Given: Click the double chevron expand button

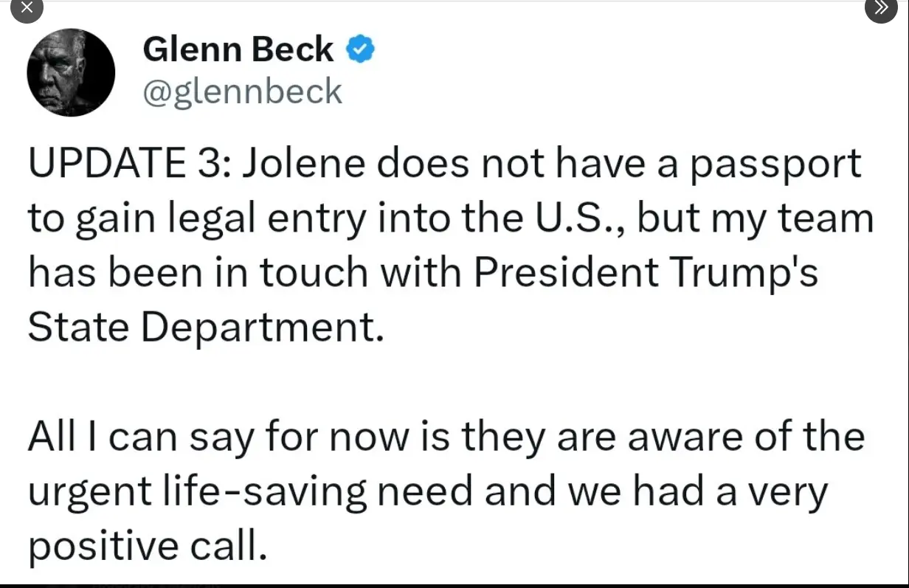Looking at the screenshot, I should tap(881, 8).
